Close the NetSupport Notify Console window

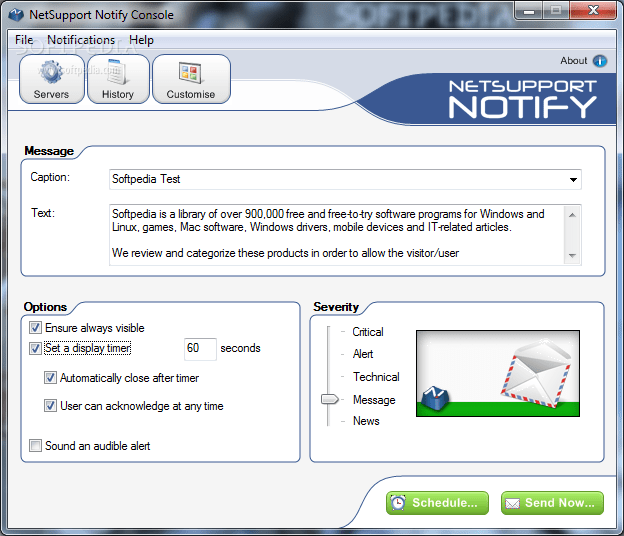593,10
